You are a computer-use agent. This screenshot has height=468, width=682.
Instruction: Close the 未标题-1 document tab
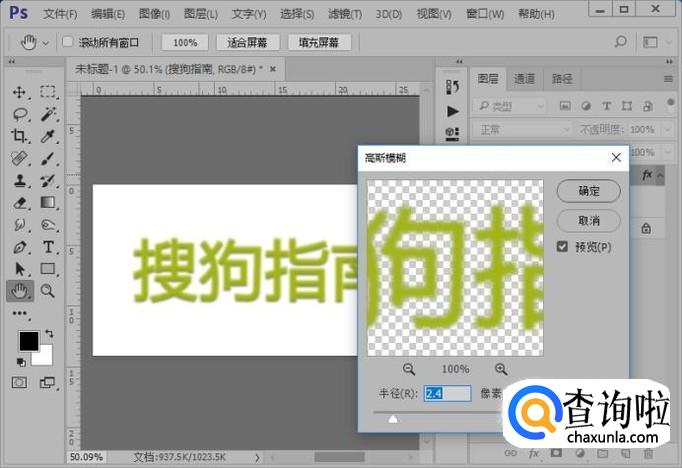(273, 69)
